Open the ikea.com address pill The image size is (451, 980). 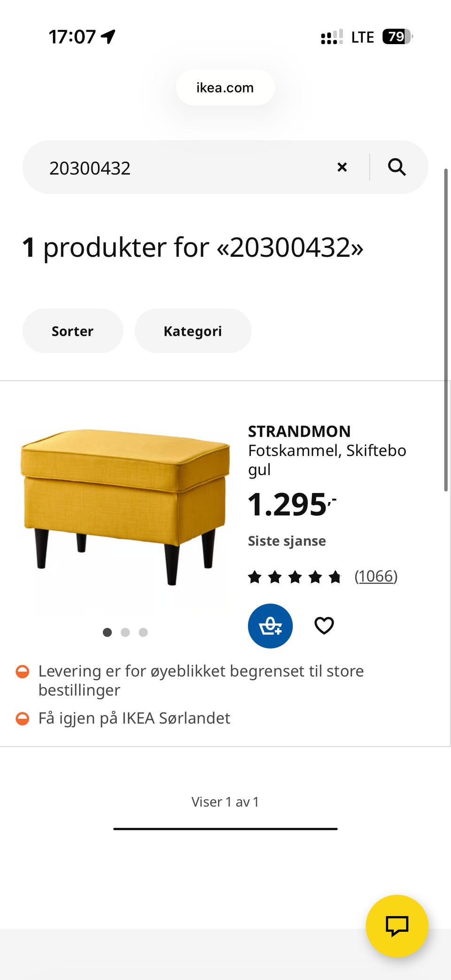(225, 87)
